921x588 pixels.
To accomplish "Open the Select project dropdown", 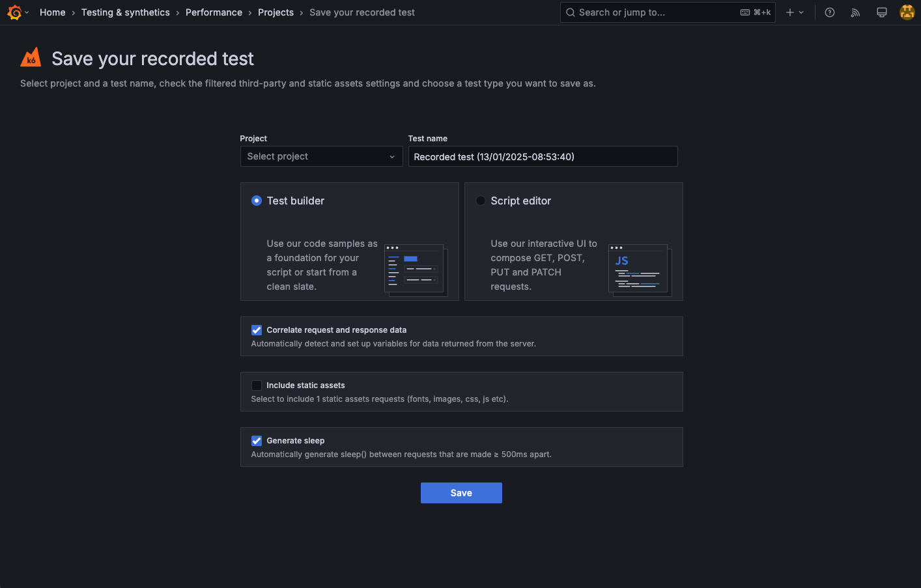I will [321, 156].
